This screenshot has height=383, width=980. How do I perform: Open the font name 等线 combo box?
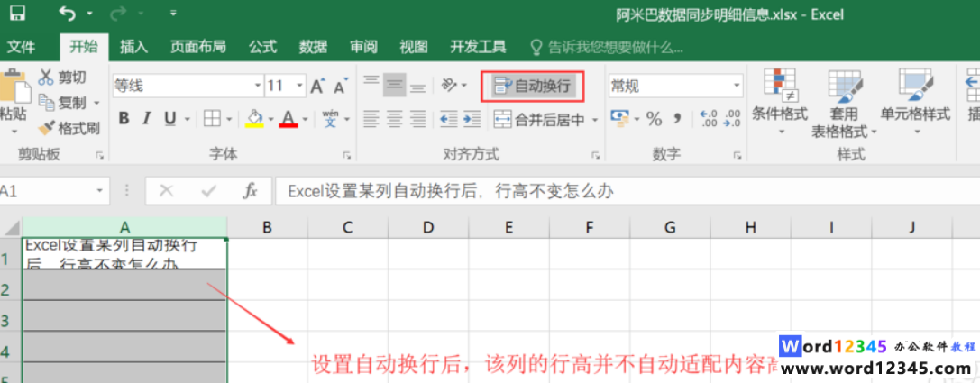188,86
